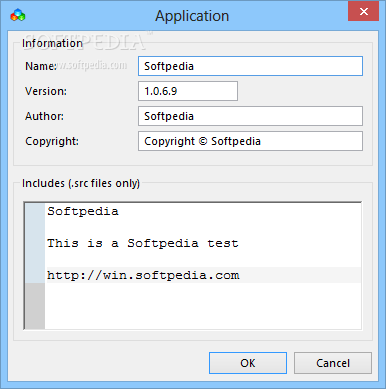Click the colorful app icon in title bar
This screenshot has height=389, width=386.
[18, 15]
